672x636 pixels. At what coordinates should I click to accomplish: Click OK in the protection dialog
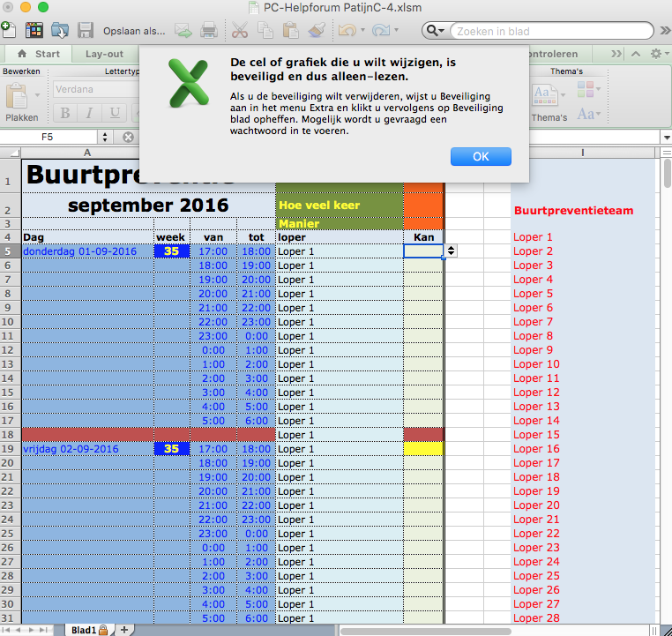tap(481, 157)
